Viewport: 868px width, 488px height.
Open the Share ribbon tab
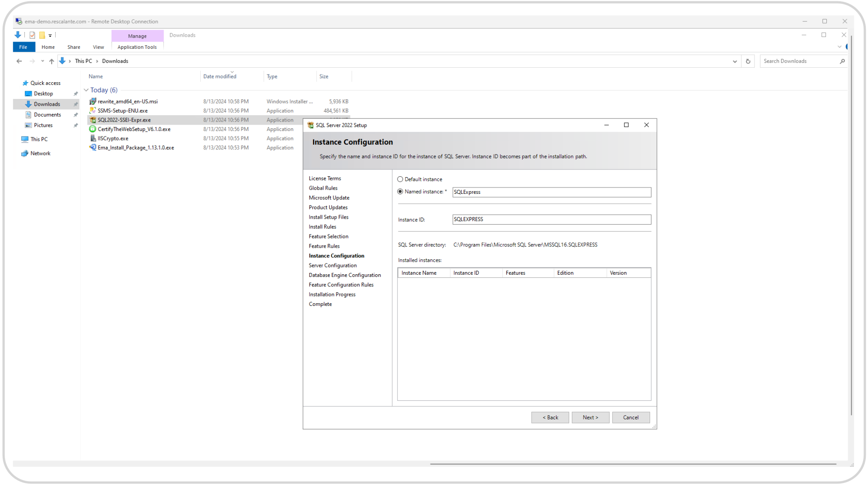(x=74, y=47)
